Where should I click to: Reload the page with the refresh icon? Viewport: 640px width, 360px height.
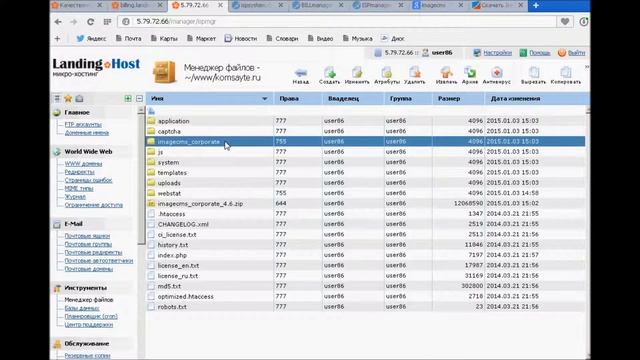click(x=90, y=22)
